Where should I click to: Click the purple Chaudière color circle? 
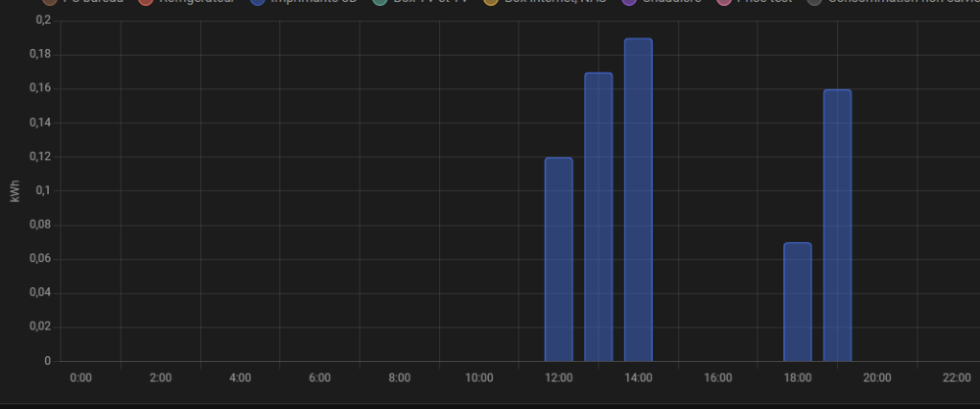point(629,1)
